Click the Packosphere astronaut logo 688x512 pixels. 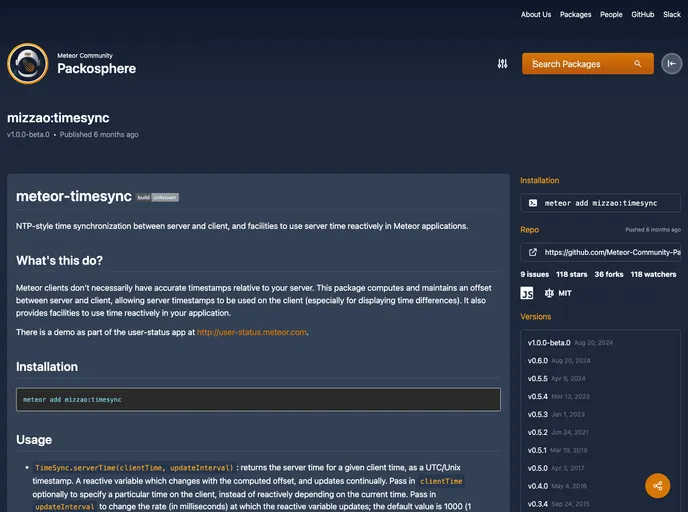click(x=28, y=64)
